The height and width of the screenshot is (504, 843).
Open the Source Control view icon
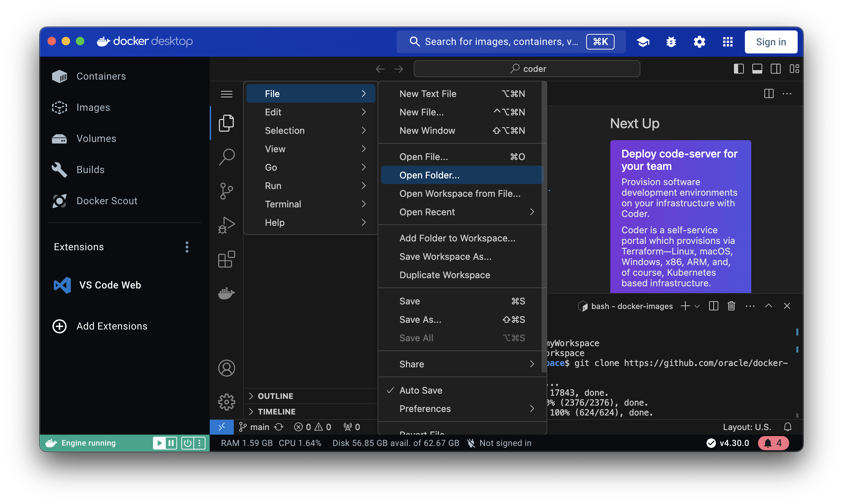click(226, 191)
